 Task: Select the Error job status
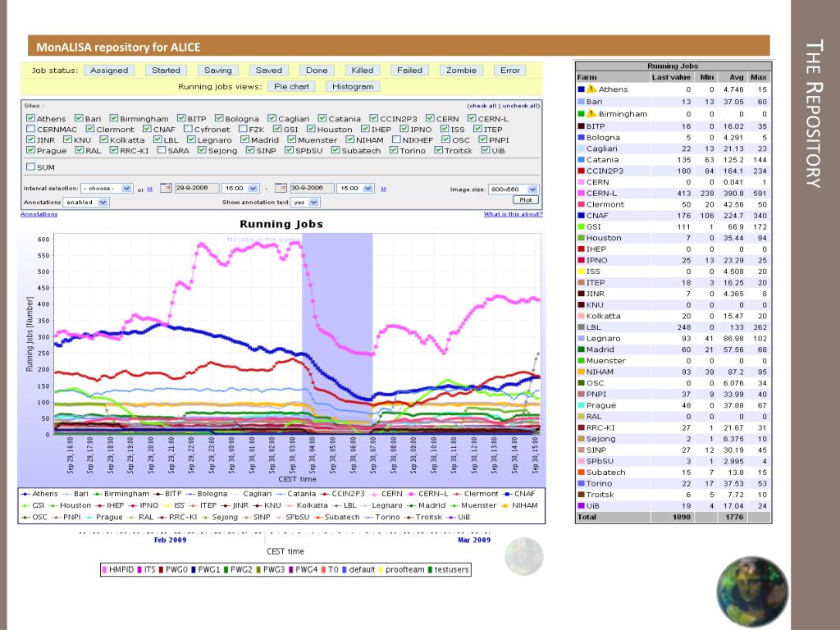(x=510, y=71)
